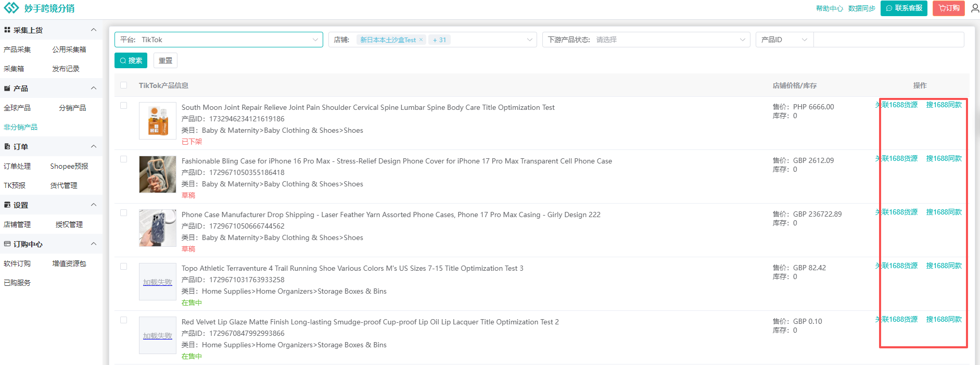Click 关联1688货源 for Phone Case Manufacturer
The width and height of the screenshot is (980, 365).
[896, 212]
